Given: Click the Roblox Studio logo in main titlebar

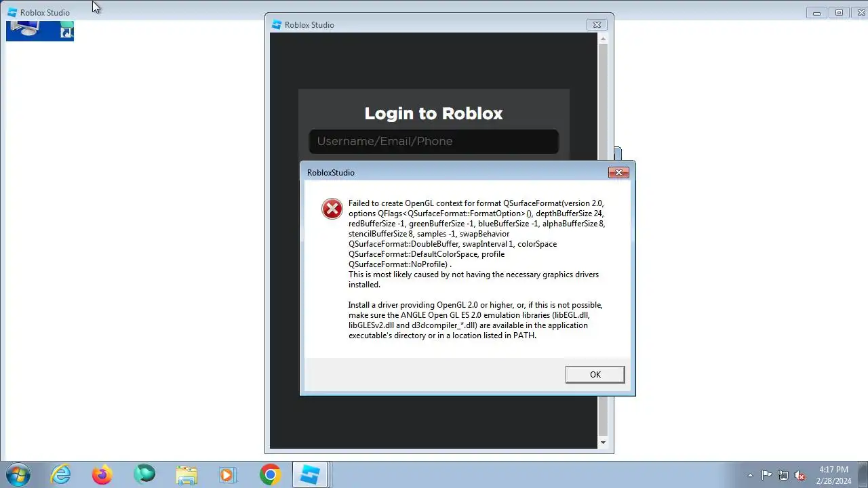Looking at the screenshot, I should (x=12, y=12).
